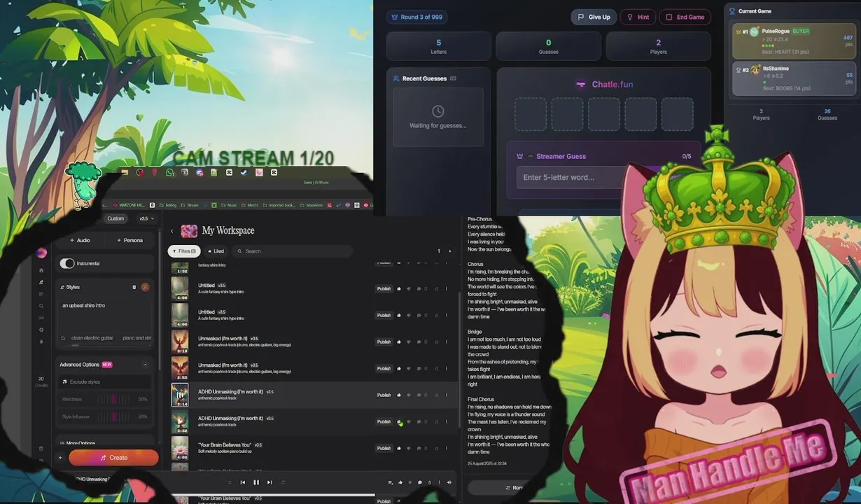Screen dimensions: 861x504
Task: Open the queue icon in player bar
Action: pyautogui.click(x=391, y=482)
